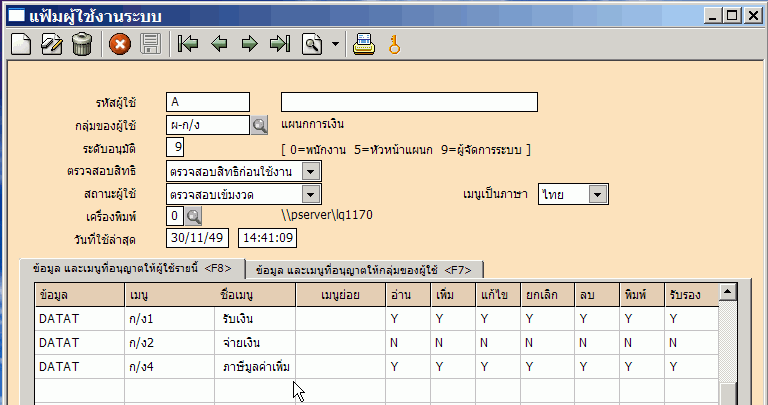Click the \\pserver\lq1170 printer path text
768x405 pixels.
pyautogui.click(x=327, y=215)
